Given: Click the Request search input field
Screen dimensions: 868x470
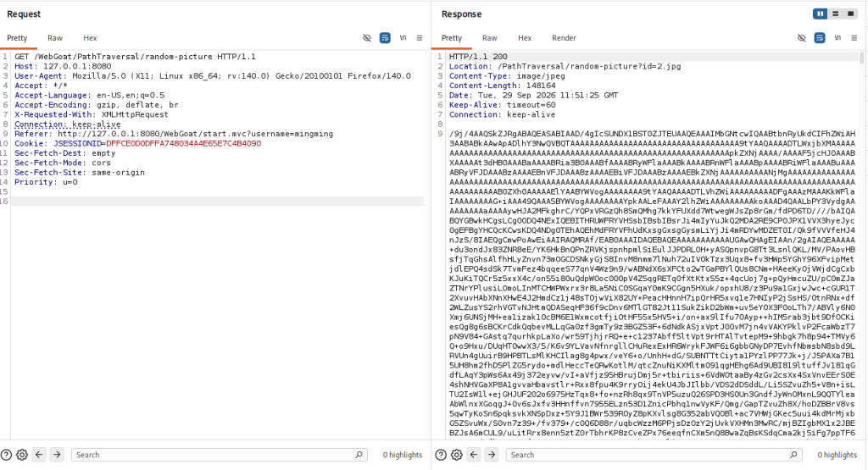Looking at the screenshot, I should [x=220, y=455].
